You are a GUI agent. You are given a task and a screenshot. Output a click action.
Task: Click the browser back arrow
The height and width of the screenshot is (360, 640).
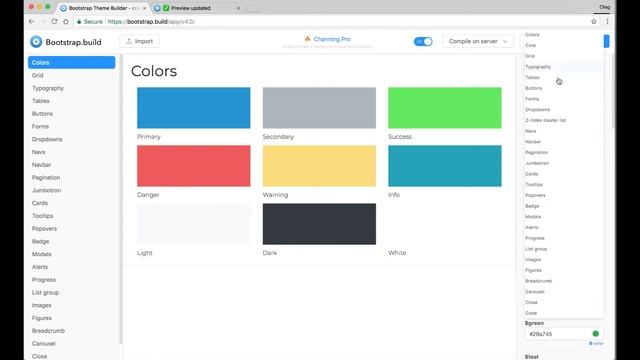point(31,21)
